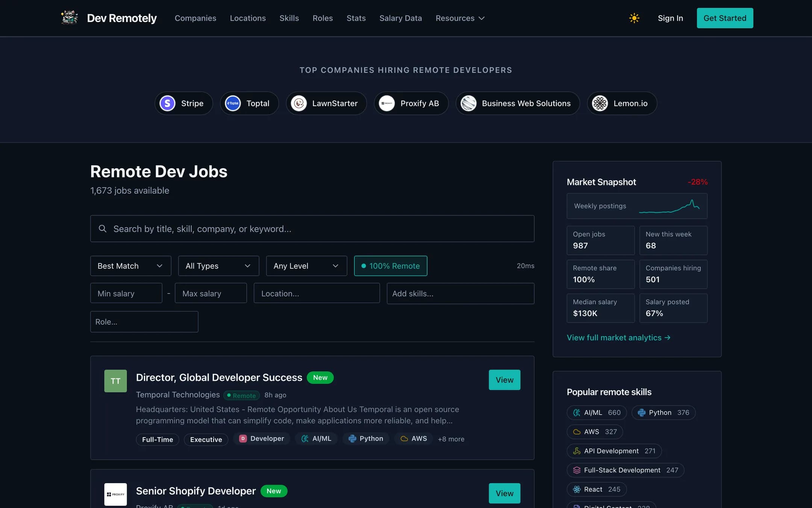View the Director, Global Developer Success job
The height and width of the screenshot is (508, 812).
pos(504,380)
